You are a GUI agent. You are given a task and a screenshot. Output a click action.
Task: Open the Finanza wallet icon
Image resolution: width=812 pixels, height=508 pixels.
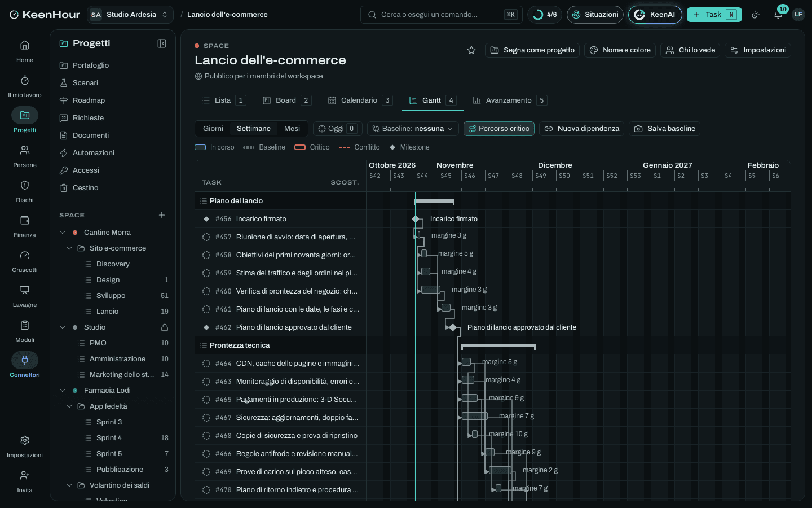(25, 220)
